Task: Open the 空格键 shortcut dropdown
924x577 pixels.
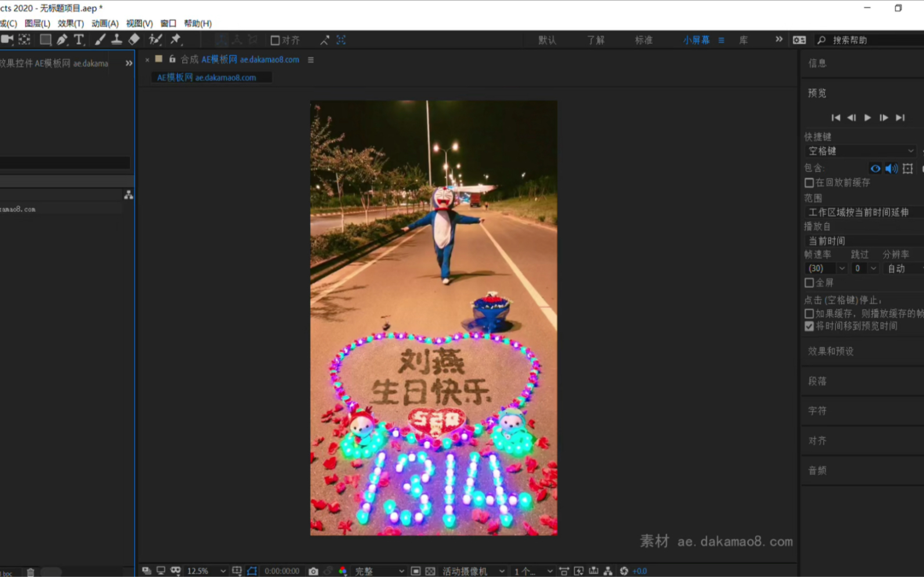Action: click(x=861, y=151)
